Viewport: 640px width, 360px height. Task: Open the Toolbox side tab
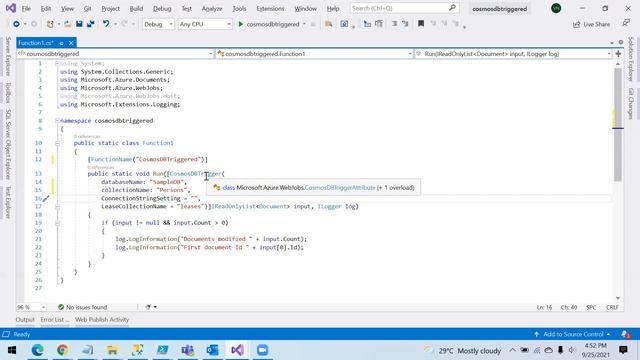click(8, 93)
